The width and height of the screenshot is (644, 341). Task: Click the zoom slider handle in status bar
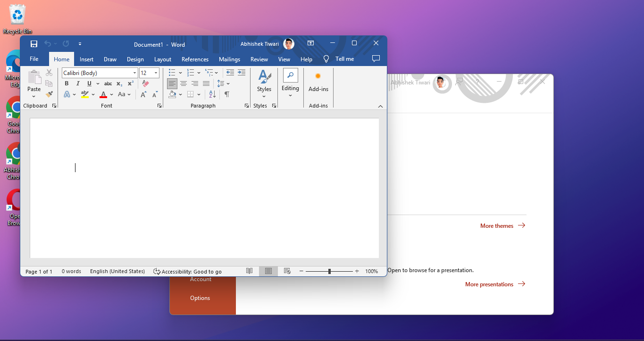tap(329, 271)
